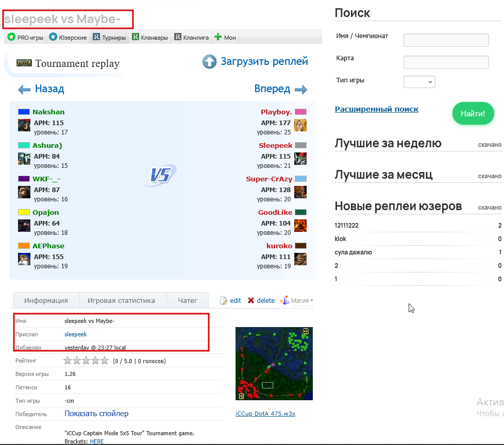The height and width of the screenshot is (445, 504).
Task: Open player name kuroko
Action: pyautogui.click(x=279, y=246)
